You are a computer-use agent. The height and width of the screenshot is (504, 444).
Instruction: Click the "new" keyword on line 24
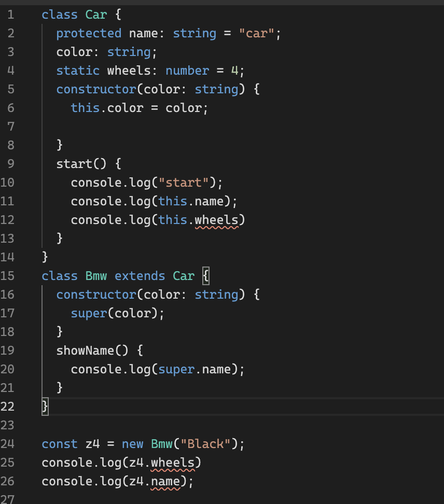tap(132, 444)
